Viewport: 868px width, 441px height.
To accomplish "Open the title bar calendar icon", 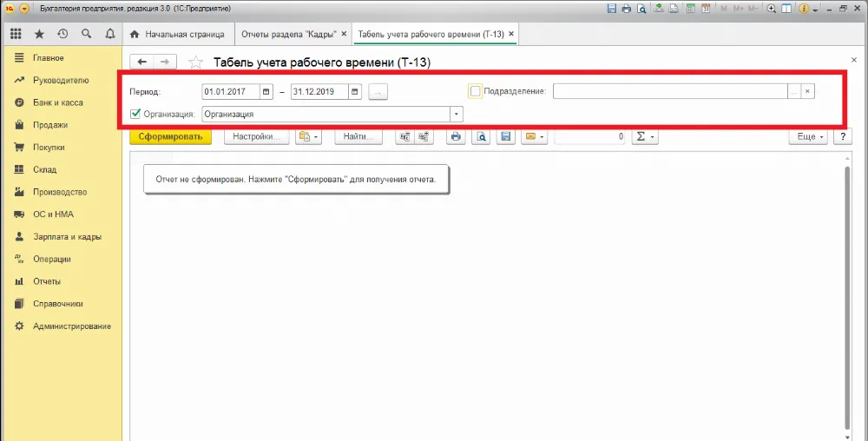I will 706,9.
